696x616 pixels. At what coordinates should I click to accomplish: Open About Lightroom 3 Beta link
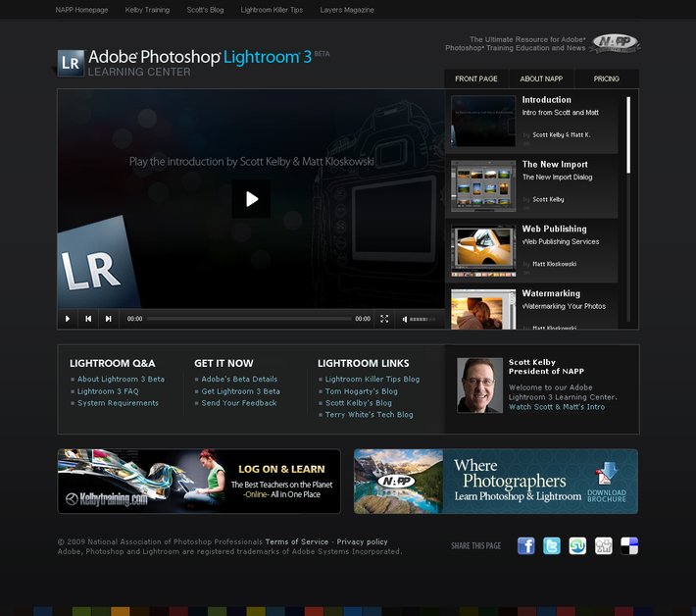tap(121, 379)
